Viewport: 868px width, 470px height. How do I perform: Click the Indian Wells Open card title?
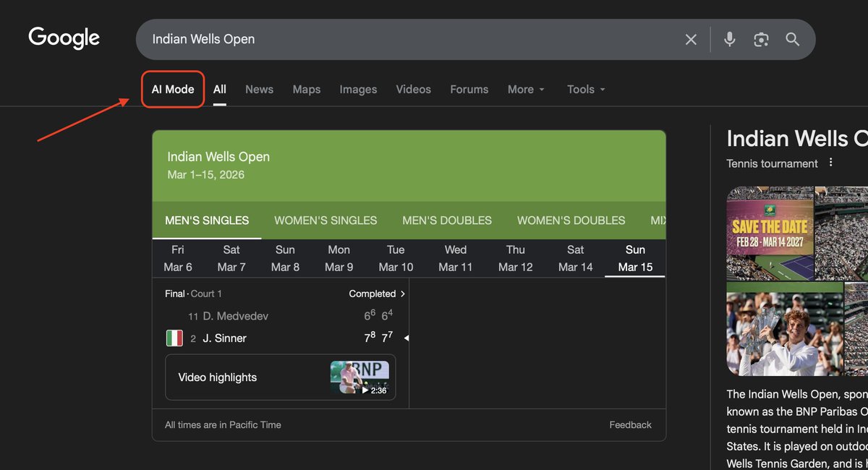(218, 157)
